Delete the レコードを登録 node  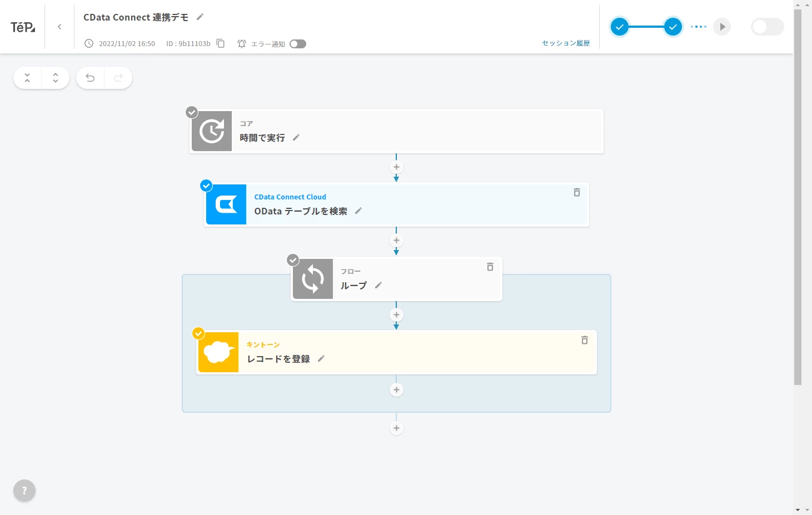(585, 340)
